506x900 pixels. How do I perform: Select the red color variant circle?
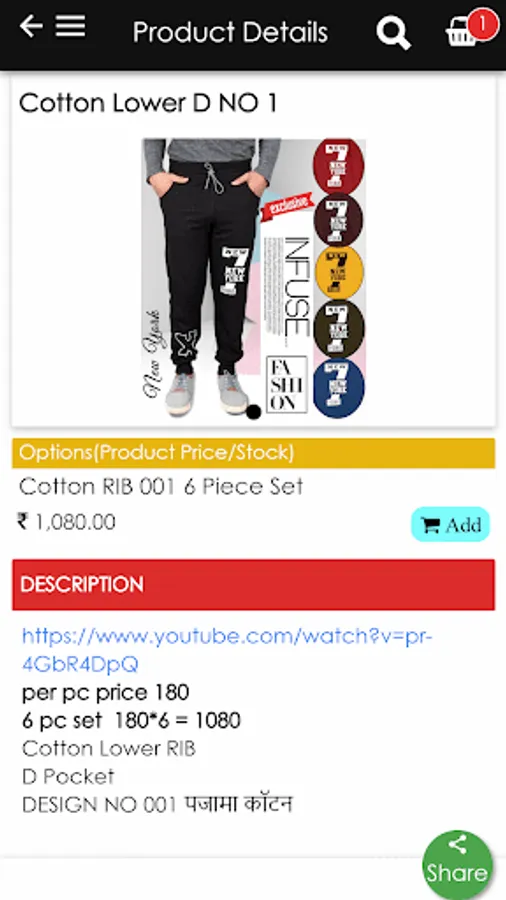point(338,166)
